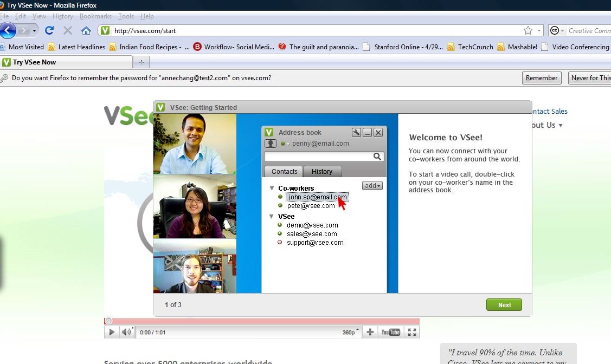The height and width of the screenshot is (364, 611).
Task: Click the YouTube logo in the player
Action: coord(390,332)
